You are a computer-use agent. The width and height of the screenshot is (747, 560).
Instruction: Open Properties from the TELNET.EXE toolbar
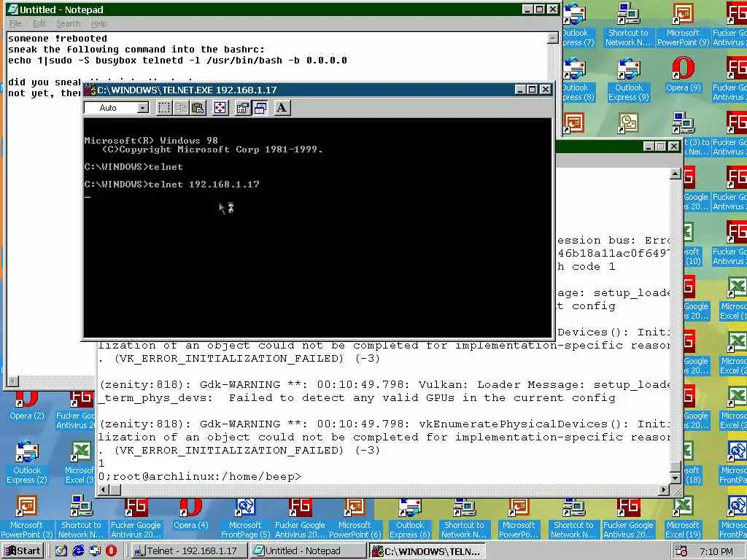click(242, 108)
